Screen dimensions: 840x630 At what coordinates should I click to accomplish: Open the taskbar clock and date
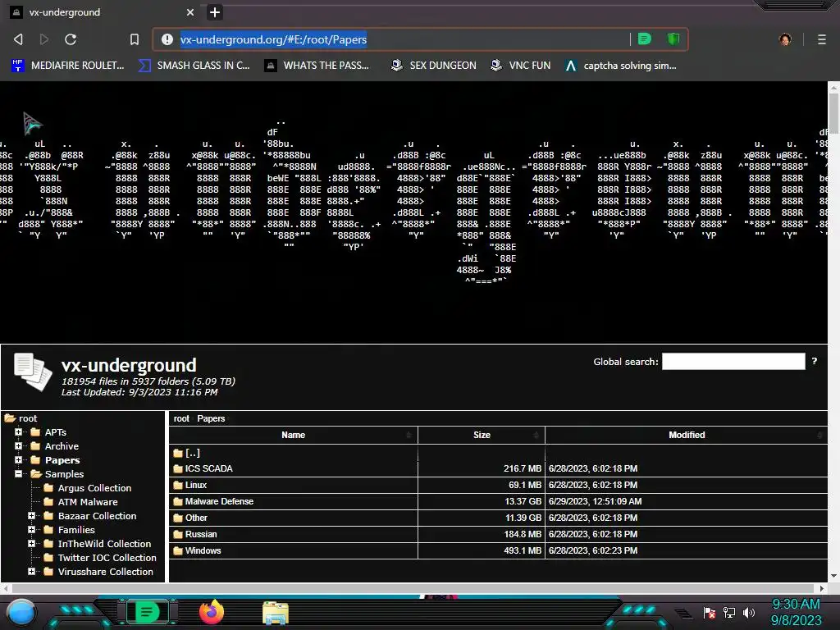pyautogui.click(x=796, y=612)
